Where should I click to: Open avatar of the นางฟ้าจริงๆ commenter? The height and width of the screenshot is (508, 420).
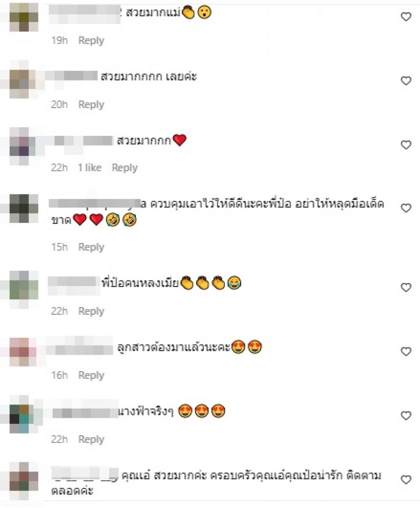tap(24, 414)
